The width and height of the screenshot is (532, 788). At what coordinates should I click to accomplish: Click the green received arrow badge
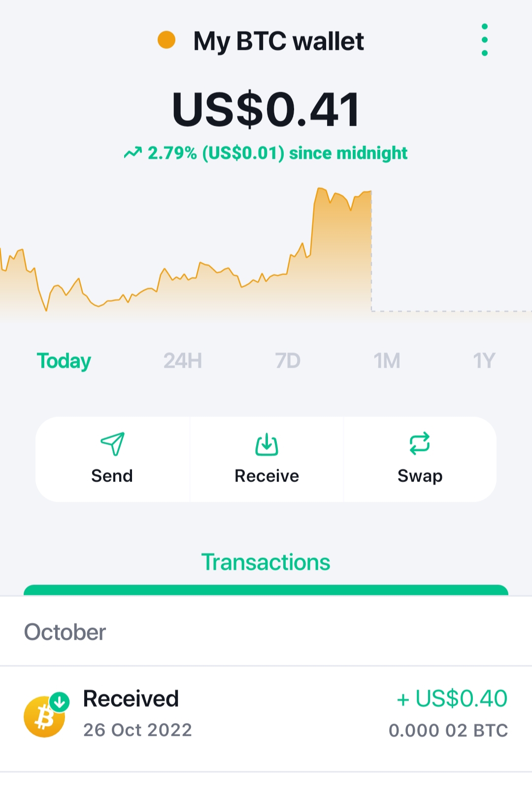pos(60,702)
